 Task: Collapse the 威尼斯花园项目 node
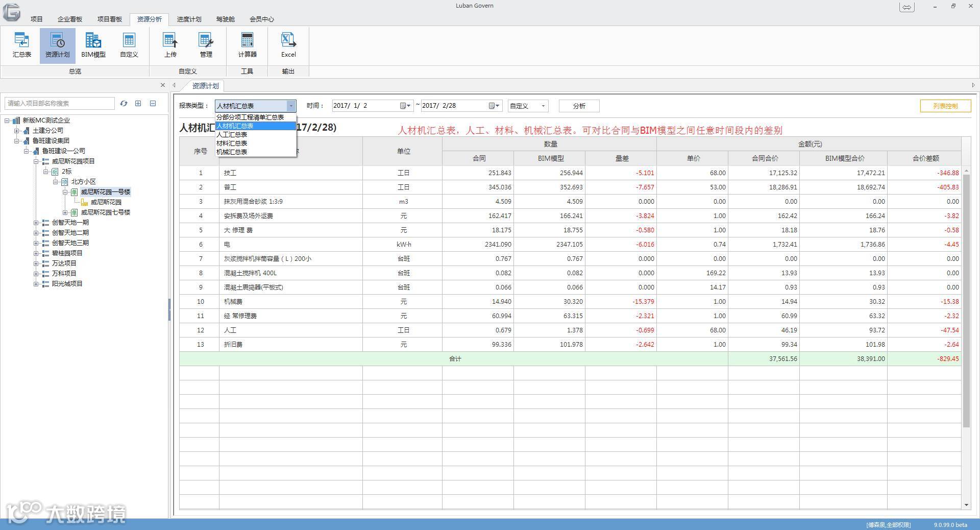tap(36, 161)
